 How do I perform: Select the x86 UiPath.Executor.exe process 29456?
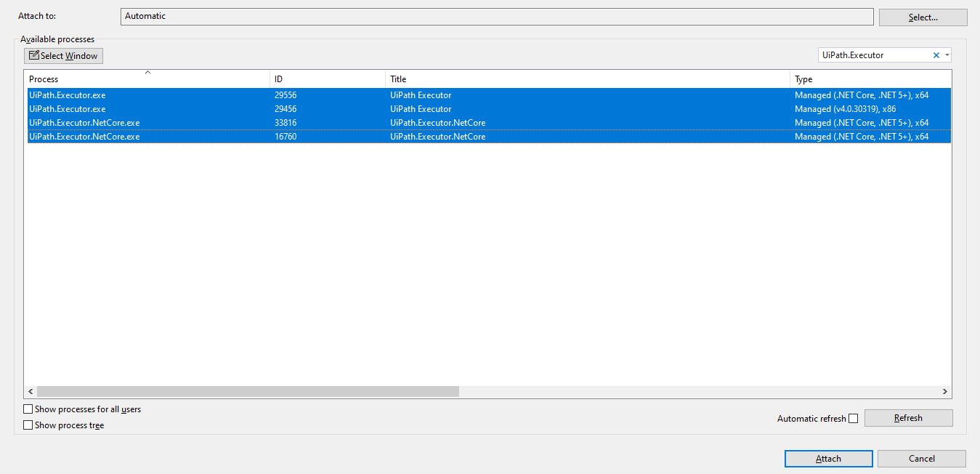[x=218, y=108]
